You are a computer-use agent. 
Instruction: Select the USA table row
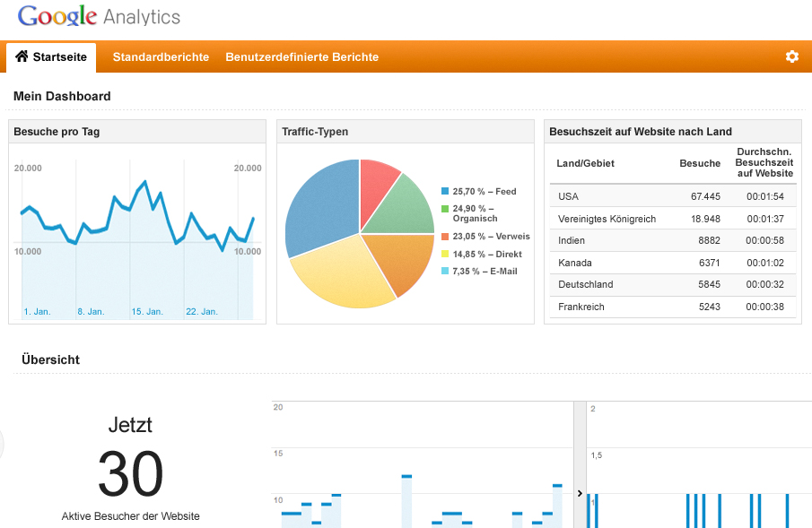point(672,196)
